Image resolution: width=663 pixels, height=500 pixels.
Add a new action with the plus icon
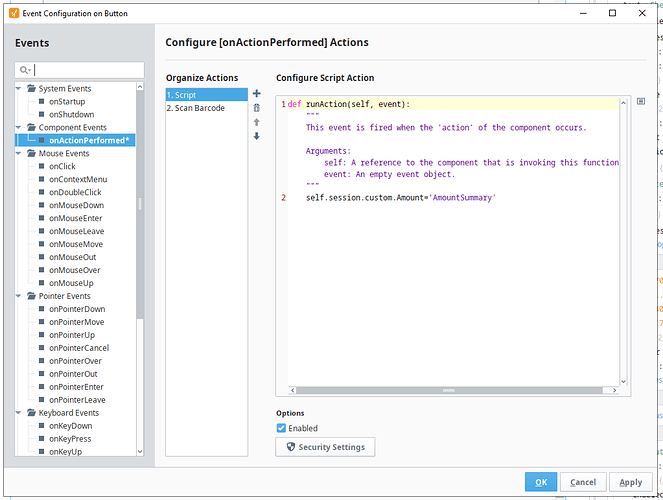point(256,93)
